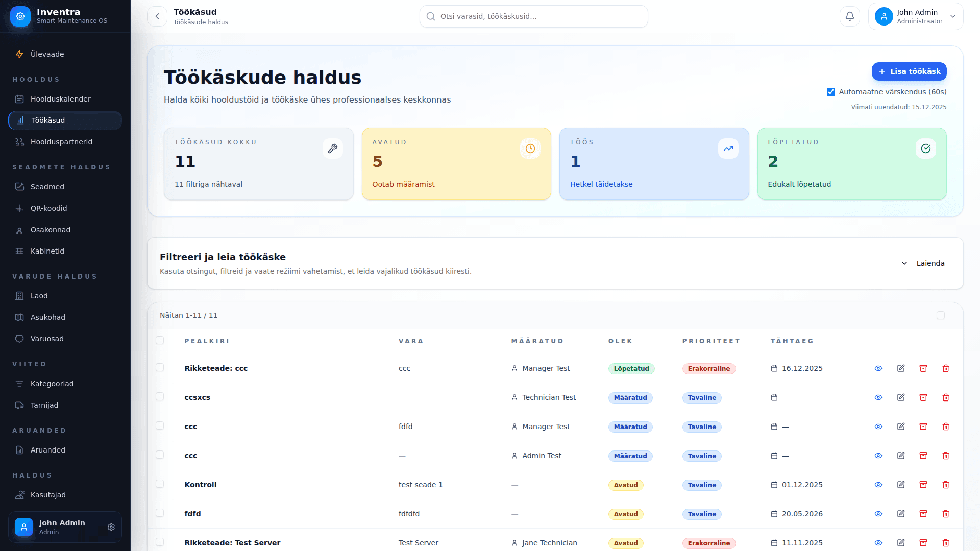Screen dimensions: 980x551
Task: Toggle the select-all checkbox in table header
Action: pyautogui.click(x=160, y=340)
